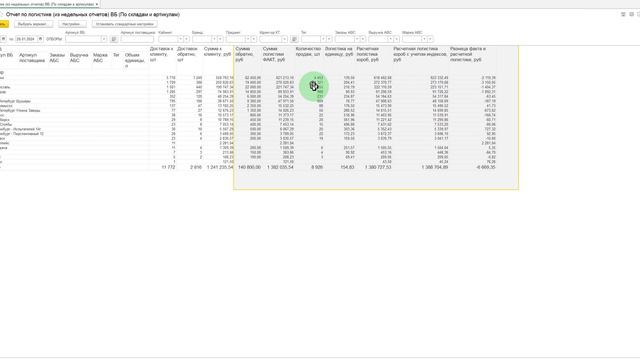Select column header Заказы АБС

[x=57, y=58]
